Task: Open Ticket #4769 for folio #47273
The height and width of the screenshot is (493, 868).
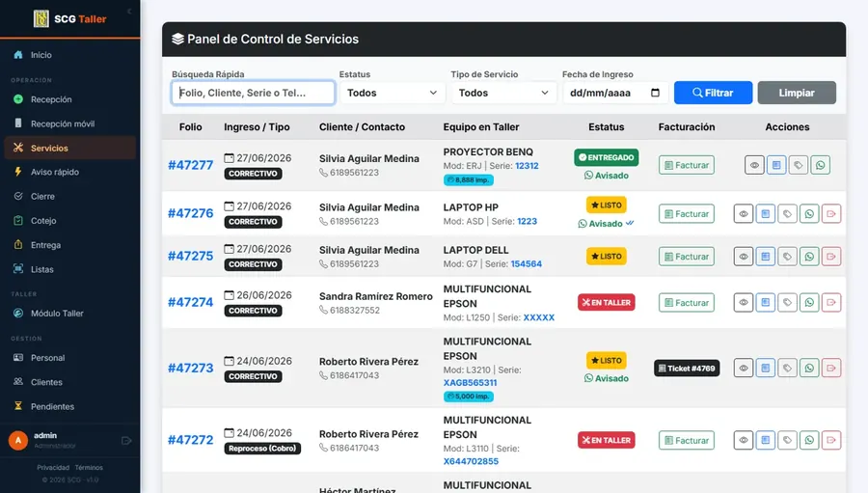Action: tap(687, 368)
